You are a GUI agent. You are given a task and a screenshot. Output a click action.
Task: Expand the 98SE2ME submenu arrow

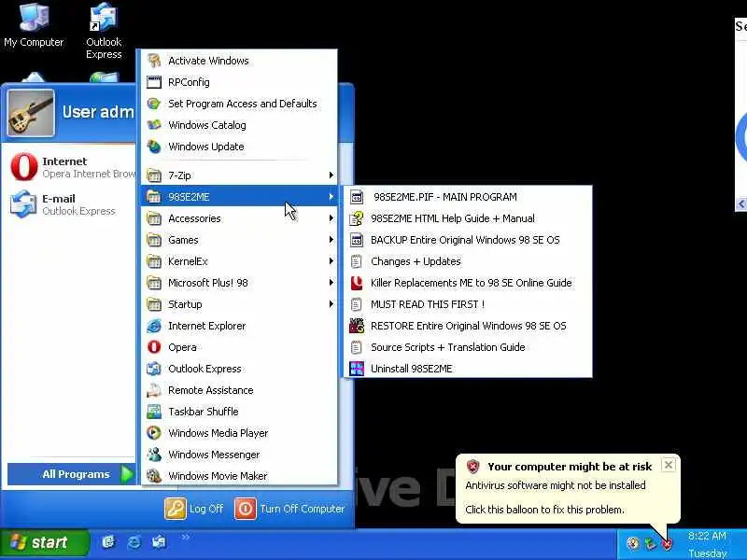coord(331,197)
